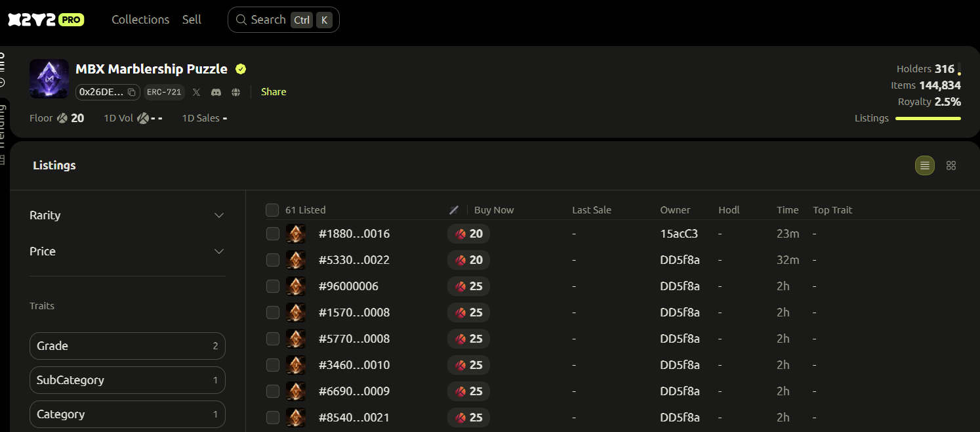This screenshot has height=432, width=980.
Task: Open thumbnail of item #1880...0016
Action: tap(296, 234)
